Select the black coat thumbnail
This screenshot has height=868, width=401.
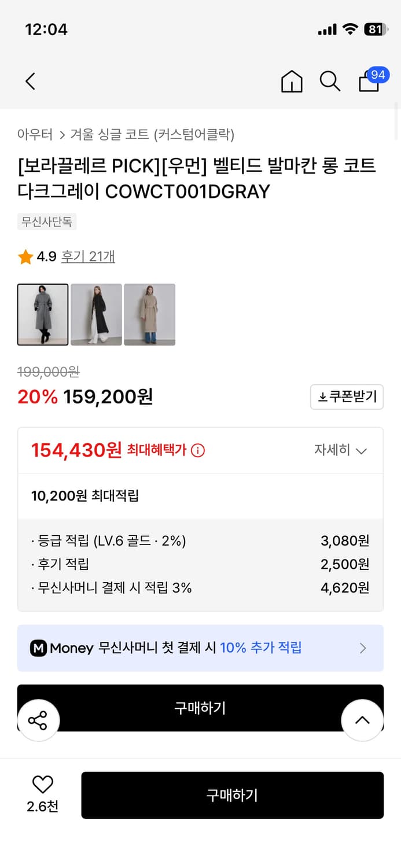pos(96,314)
